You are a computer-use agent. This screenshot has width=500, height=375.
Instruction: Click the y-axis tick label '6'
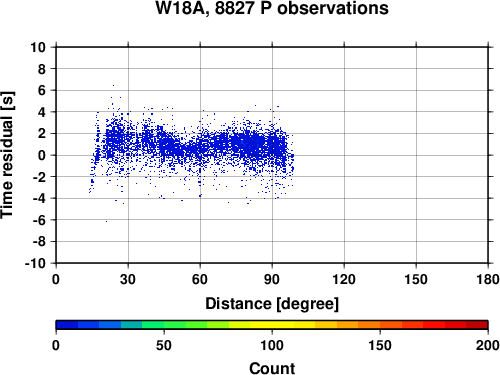tap(42, 90)
